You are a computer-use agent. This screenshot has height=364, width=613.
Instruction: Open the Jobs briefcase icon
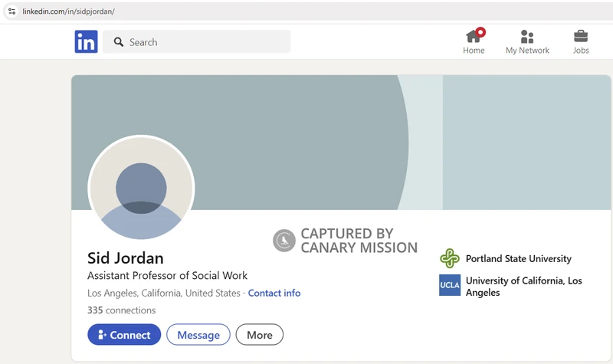point(581,37)
